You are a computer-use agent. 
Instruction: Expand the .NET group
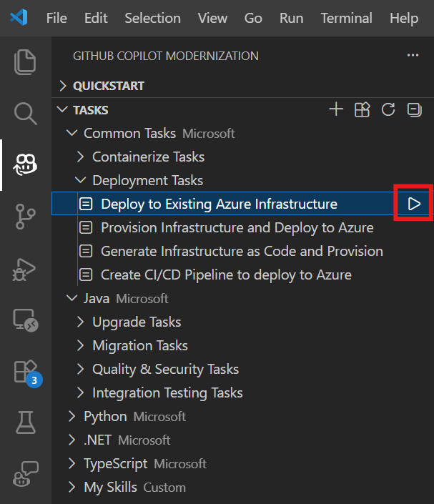pyautogui.click(x=72, y=440)
